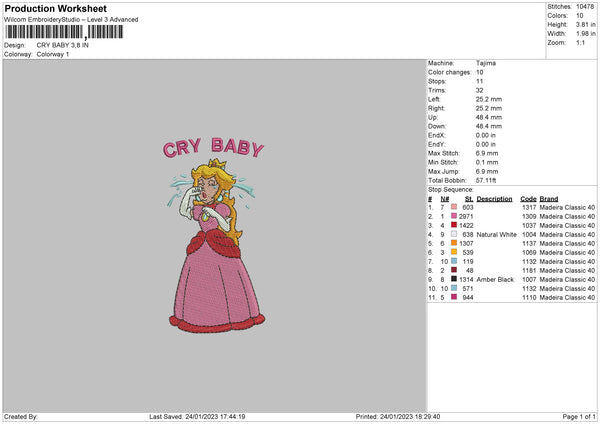Click the Colors label in the summary box
This screenshot has height=424, width=600.
click(557, 16)
